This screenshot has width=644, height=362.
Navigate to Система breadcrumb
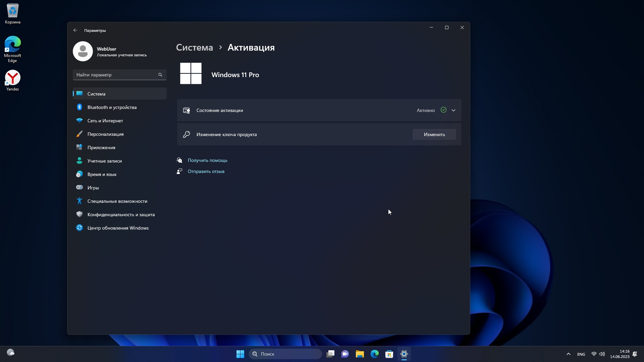coord(195,48)
